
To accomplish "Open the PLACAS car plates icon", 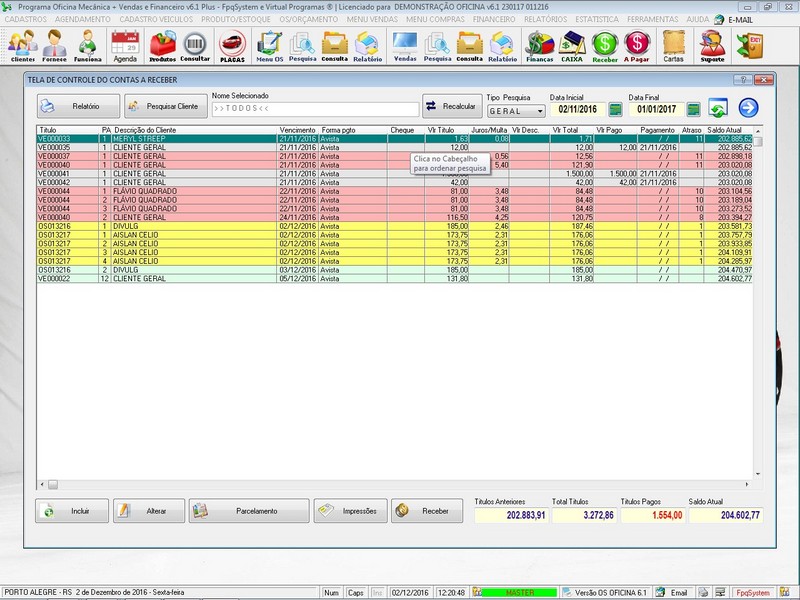I will (232, 45).
